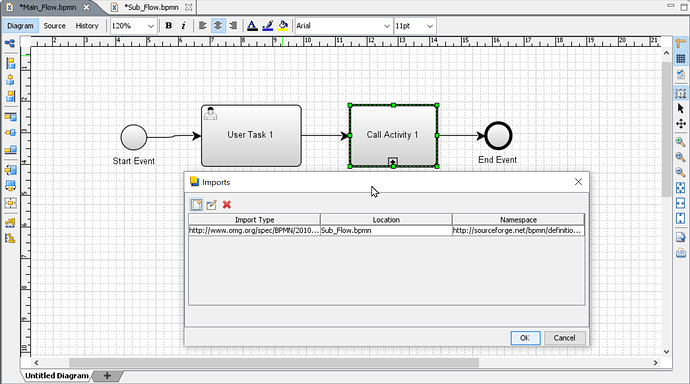Select the Sub_Flow.bpmn location row
This screenshot has height=384, width=690.
click(386, 230)
